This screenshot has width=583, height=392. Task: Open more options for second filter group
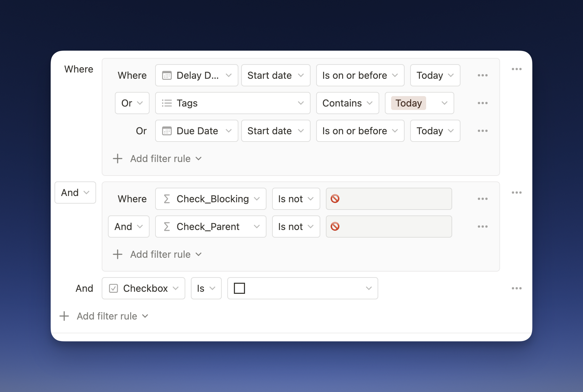click(516, 193)
